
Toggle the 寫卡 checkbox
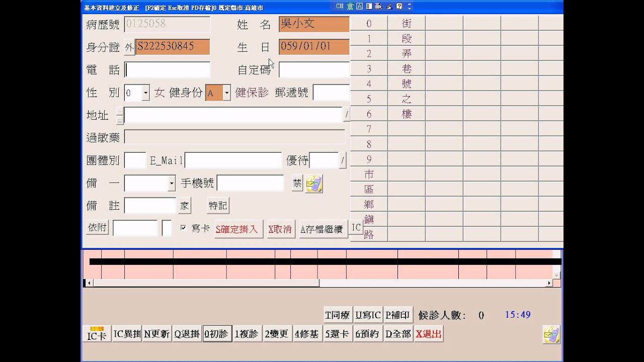[x=183, y=228]
